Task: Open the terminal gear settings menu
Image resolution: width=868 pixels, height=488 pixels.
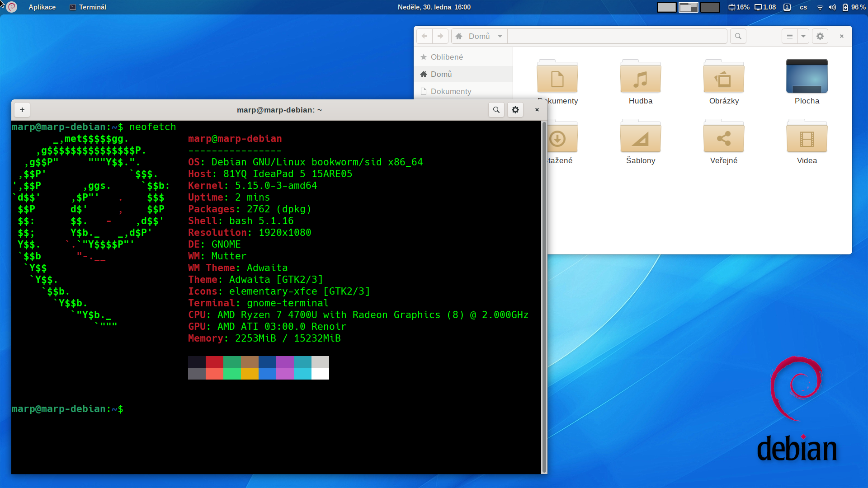Action: (515, 110)
